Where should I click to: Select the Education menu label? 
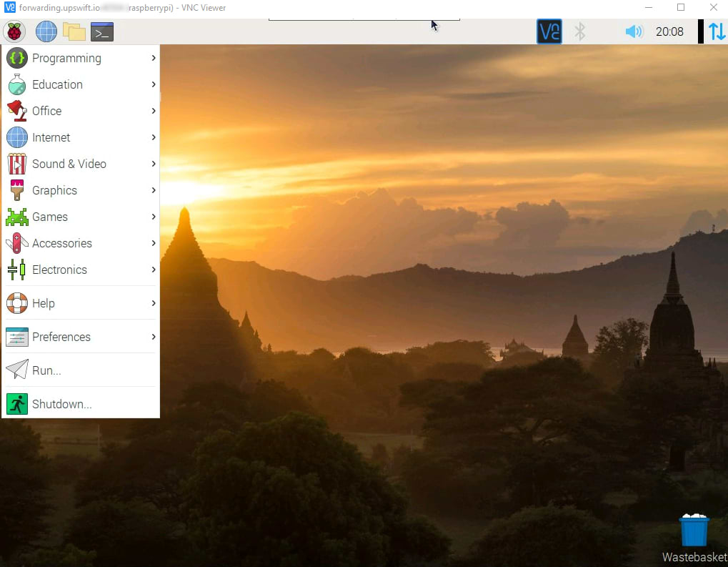click(x=57, y=84)
